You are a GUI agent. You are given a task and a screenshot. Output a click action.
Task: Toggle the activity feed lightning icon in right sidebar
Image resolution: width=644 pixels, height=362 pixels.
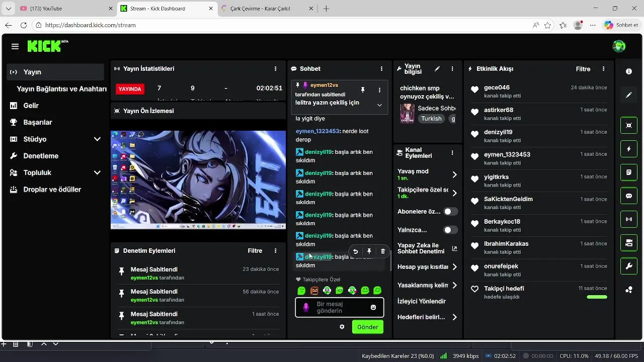click(629, 149)
